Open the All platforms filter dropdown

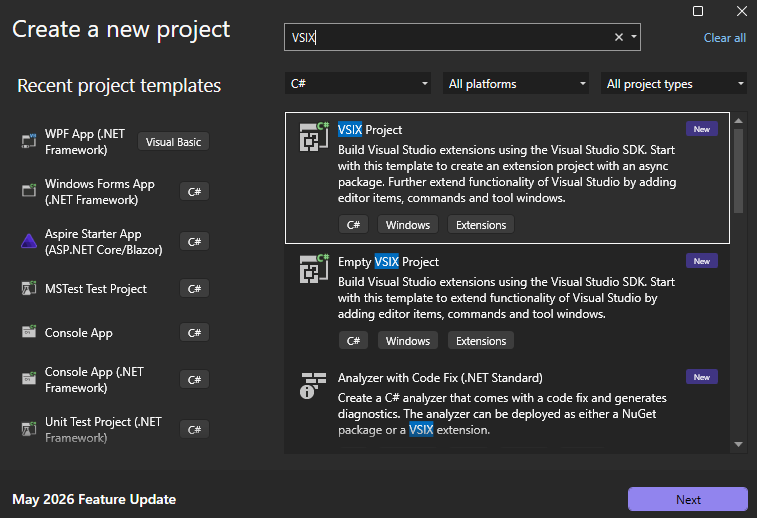516,84
